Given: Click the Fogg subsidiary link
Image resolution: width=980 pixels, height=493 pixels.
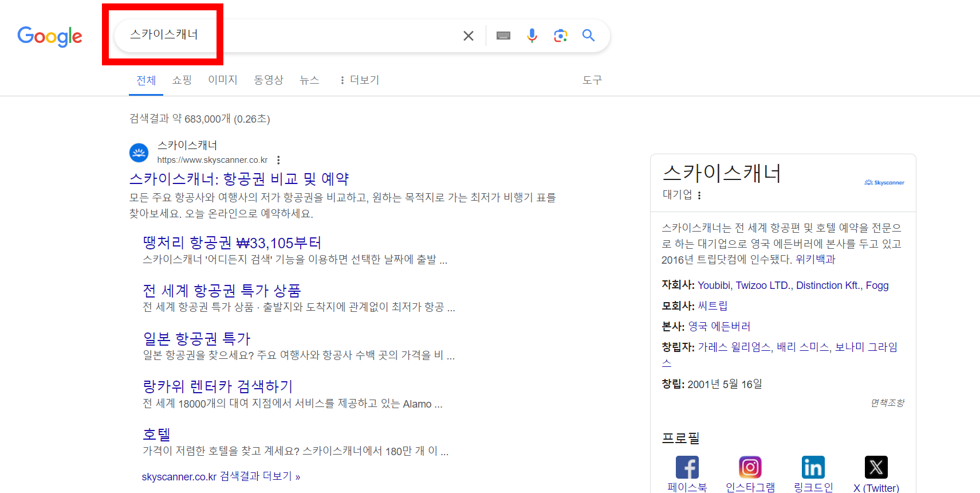Looking at the screenshot, I should point(877,285).
